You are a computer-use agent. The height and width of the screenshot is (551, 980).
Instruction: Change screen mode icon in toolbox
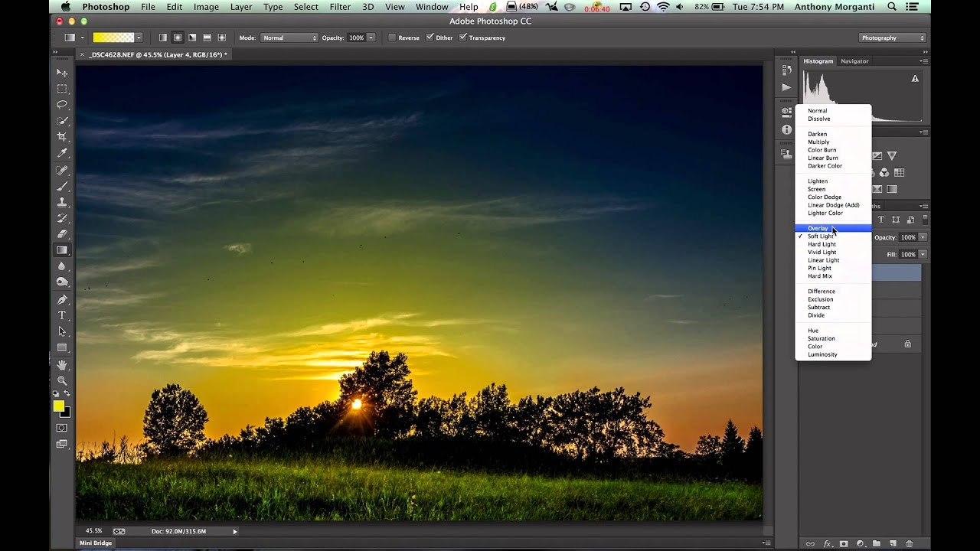[x=62, y=444]
